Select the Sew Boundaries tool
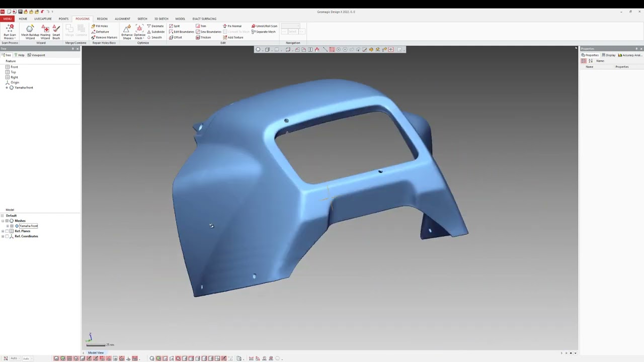 (208, 32)
